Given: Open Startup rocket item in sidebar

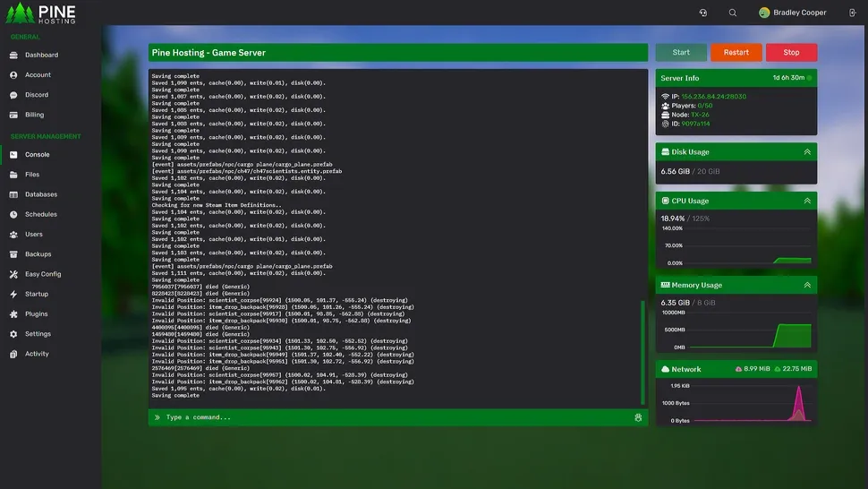Looking at the screenshot, I should (36, 294).
